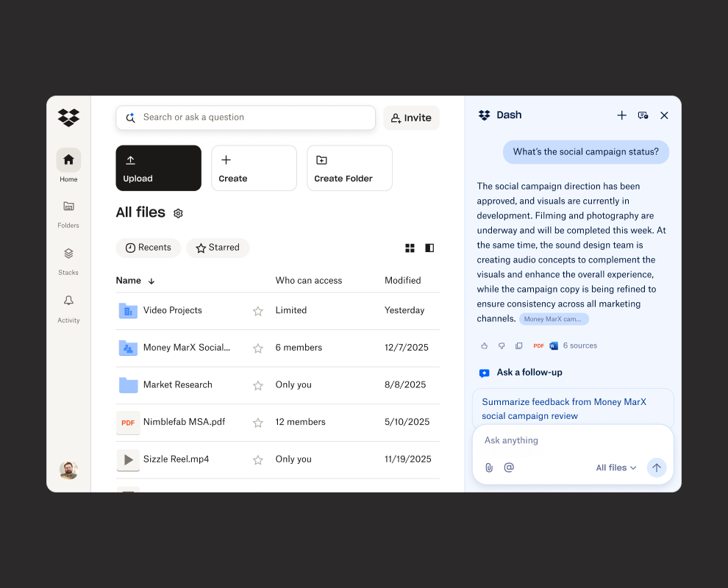The height and width of the screenshot is (588, 728).
Task: Click the Ask a follow-up heading
Action: click(x=529, y=372)
